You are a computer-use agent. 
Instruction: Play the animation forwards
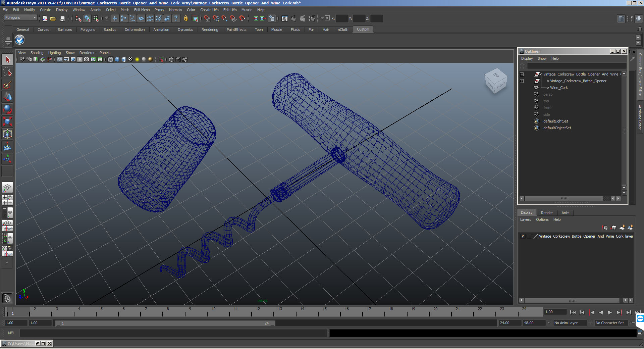(610, 312)
